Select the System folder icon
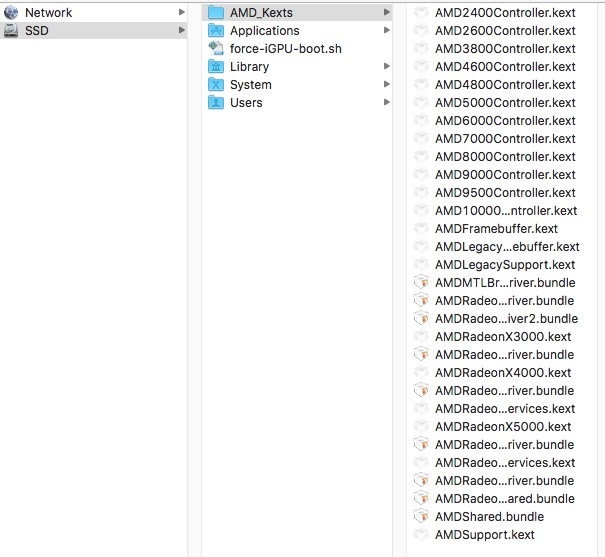Screen dimensions: 605x557 (x=216, y=84)
